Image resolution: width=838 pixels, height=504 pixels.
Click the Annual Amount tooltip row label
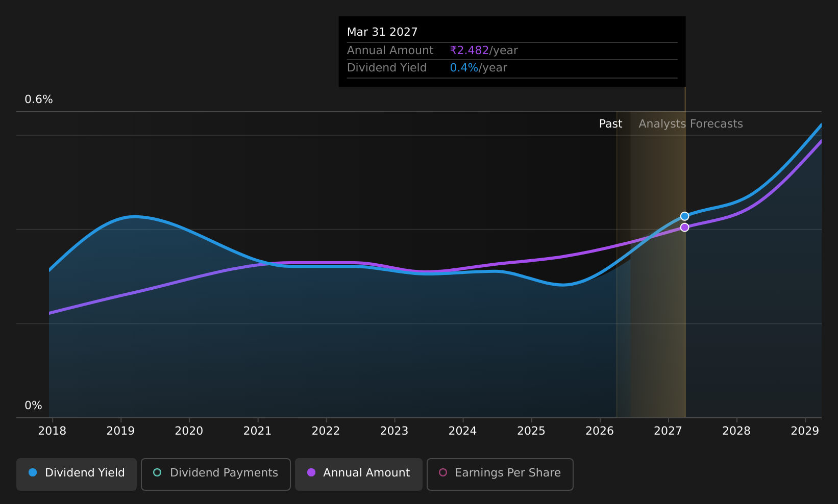[x=390, y=51]
